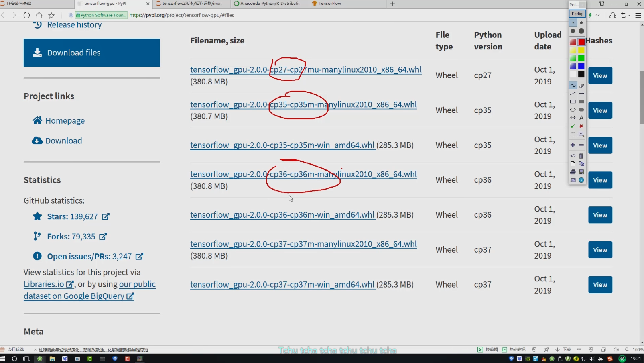The width and height of the screenshot is (644, 363).
Task: Undo the last annotation stroke
Action: [x=573, y=156]
